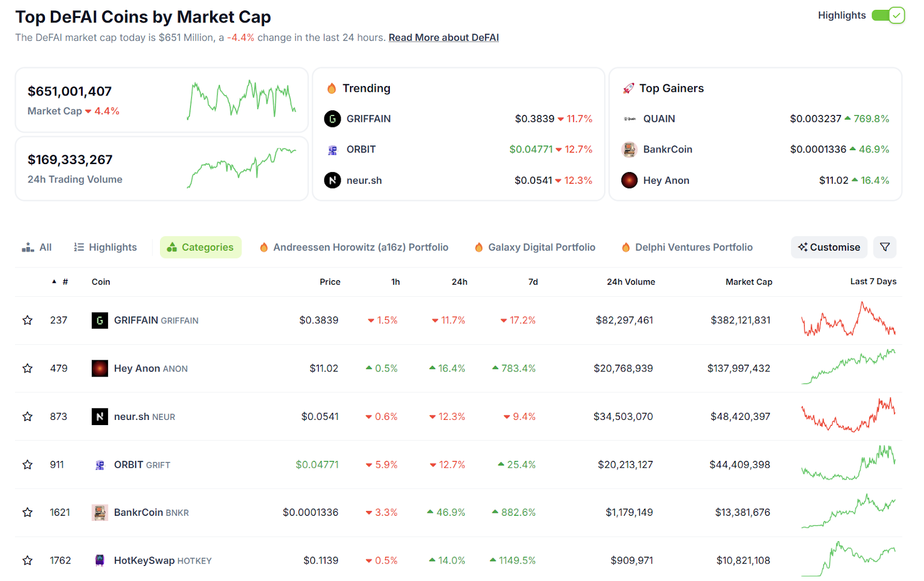
Task: Click neur.sh logo in Trending card
Action: tap(332, 180)
